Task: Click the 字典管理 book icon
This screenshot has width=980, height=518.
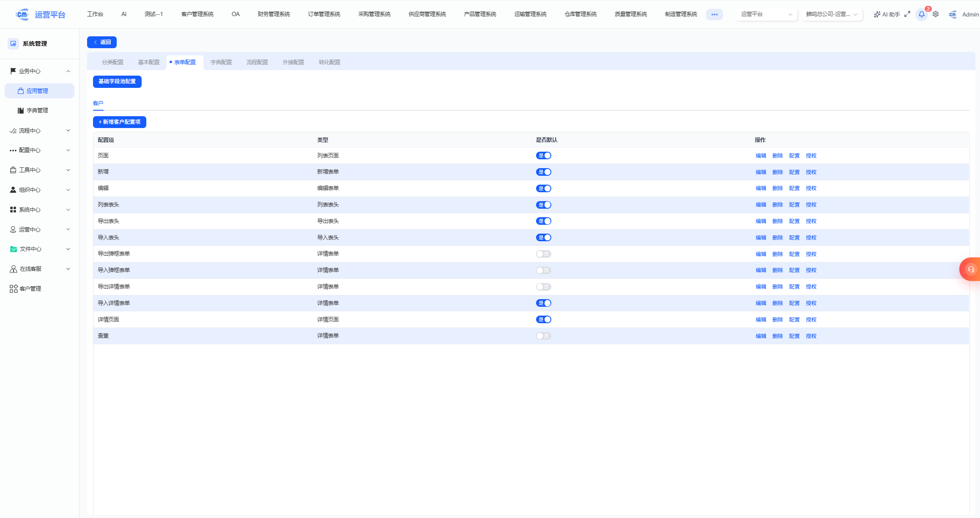Action: click(x=20, y=110)
